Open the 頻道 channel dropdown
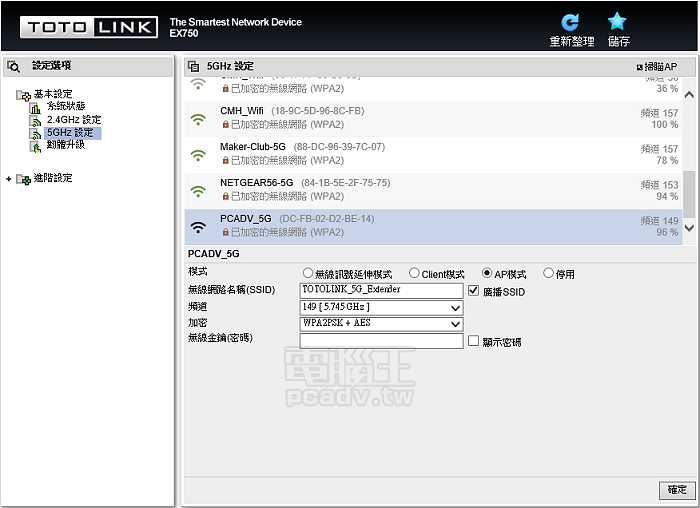This screenshot has width=700, height=508. click(x=381, y=307)
